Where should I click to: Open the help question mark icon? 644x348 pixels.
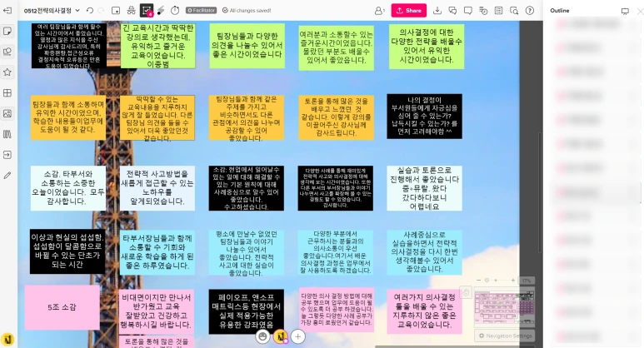click(x=530, y=11)
